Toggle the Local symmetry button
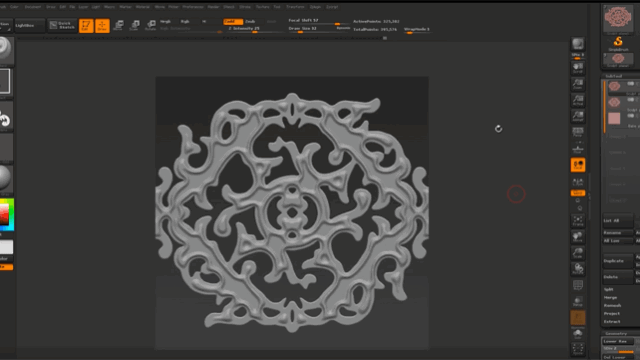The width and height of the screenshot is (640, 360). tap(578, 165)
